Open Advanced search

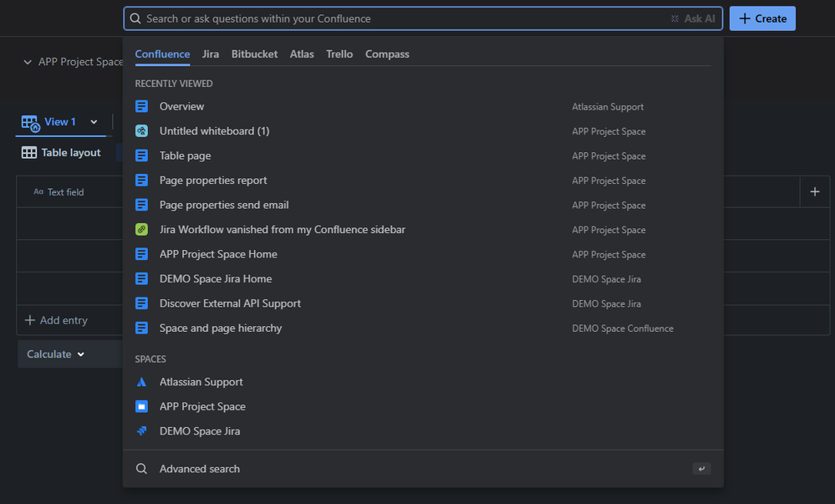(x=423, y=469)
